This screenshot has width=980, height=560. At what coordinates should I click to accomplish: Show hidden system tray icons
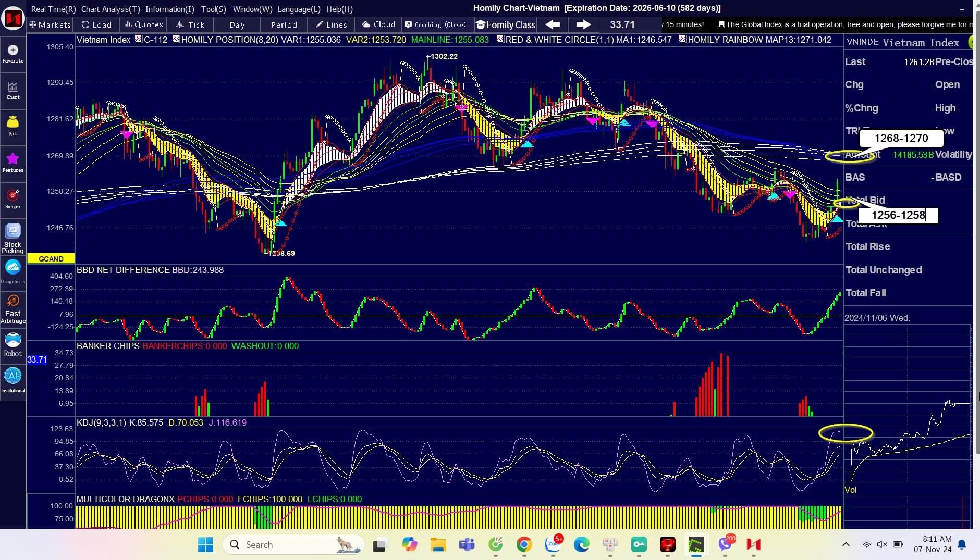point(846,544)
